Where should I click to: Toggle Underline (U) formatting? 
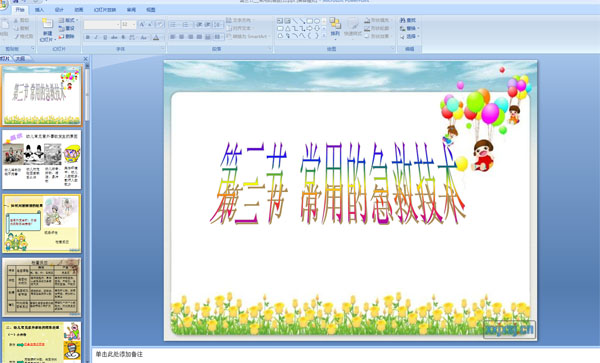[x=105, y=37]
